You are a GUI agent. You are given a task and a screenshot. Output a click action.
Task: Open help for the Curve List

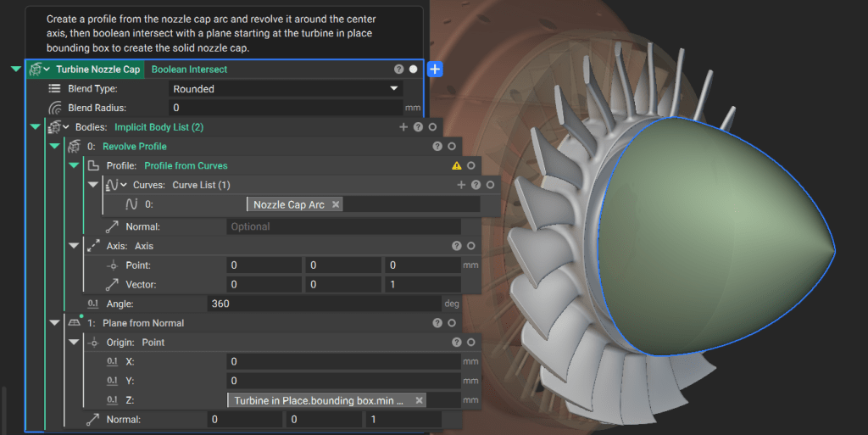476,185
